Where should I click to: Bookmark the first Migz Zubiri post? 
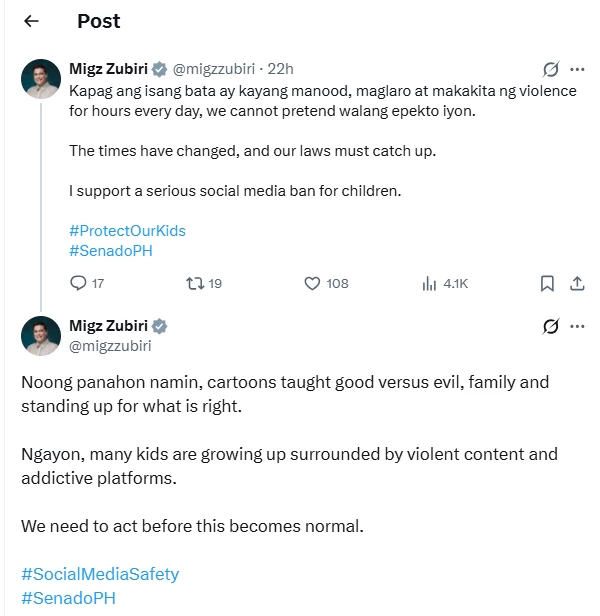click(547, 283)
